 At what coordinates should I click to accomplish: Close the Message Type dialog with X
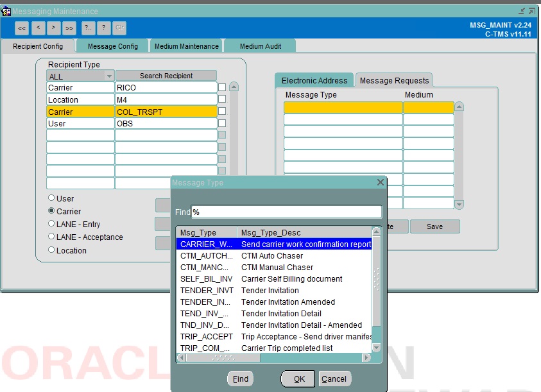(380, 182)
